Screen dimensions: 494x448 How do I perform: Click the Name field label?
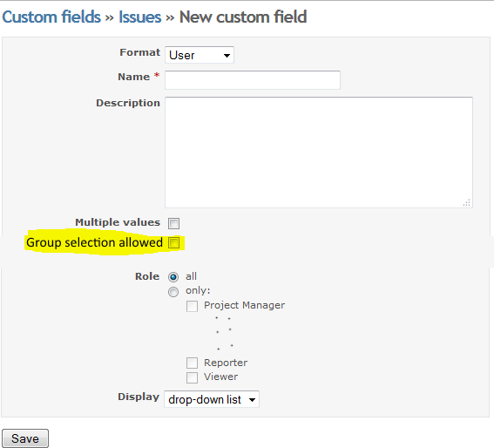point(134,77)
